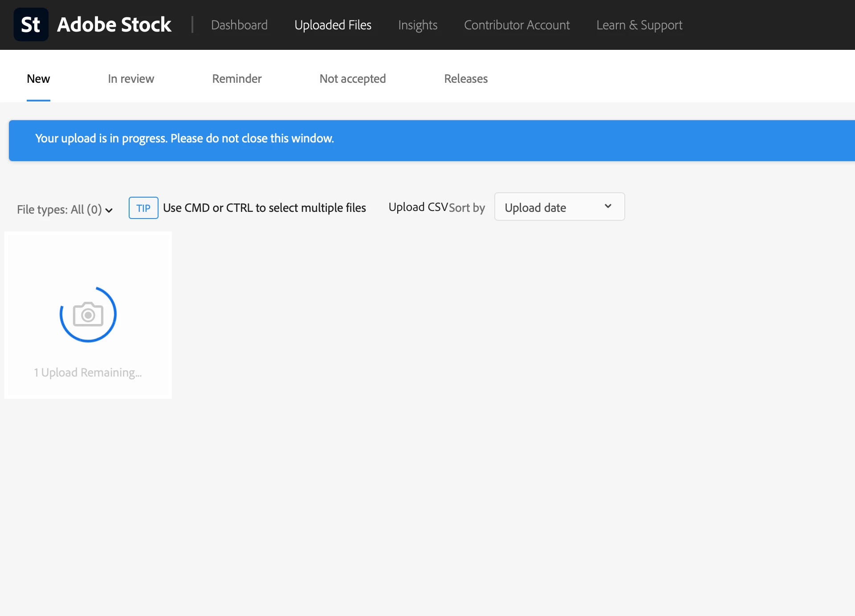Expand the File types filter dropdown

tap(65, 209)
